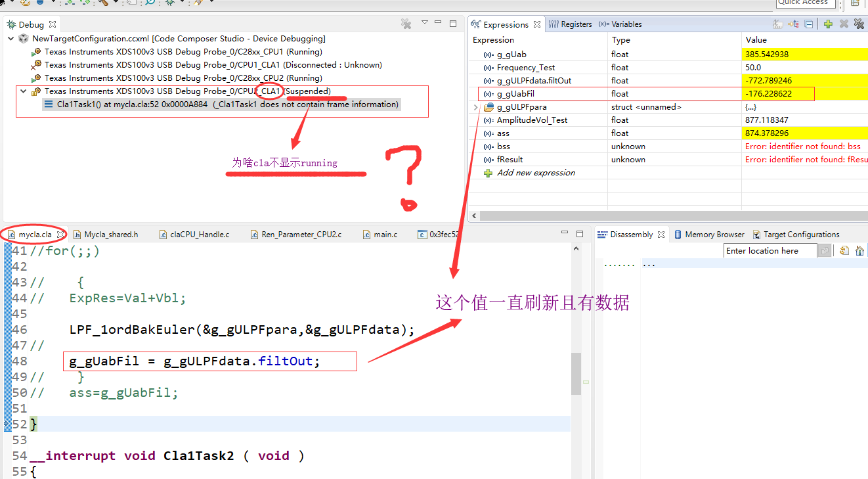868x479 pixels.
Task: Minimize the editor area
Action: [565, 233]
